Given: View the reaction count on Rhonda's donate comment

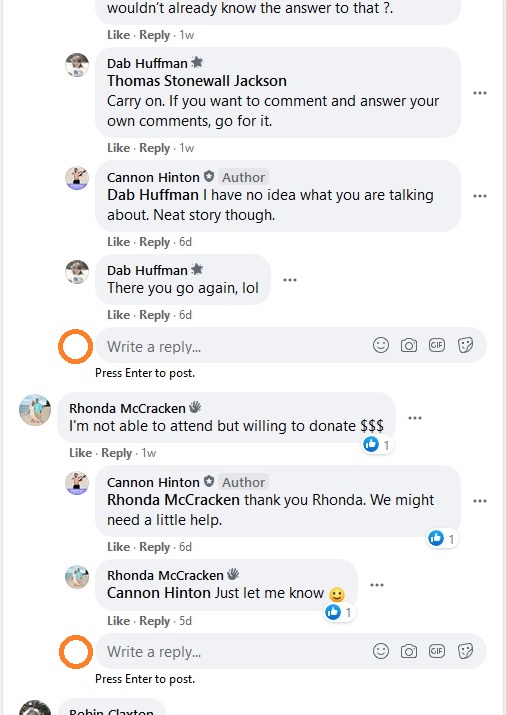Looking at the screenshot, I should tap(377, 445).
